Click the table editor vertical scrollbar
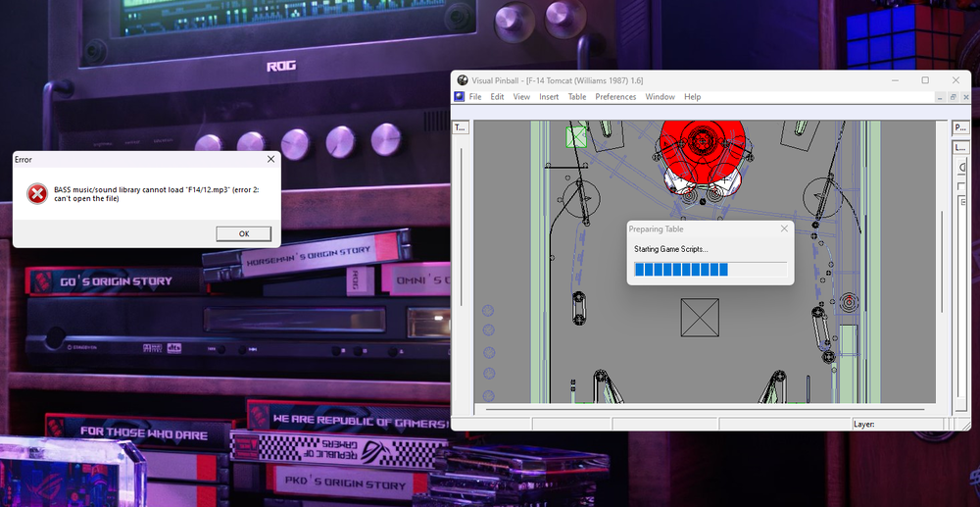The width and height of the screenshot is (980, 507). (x=942, y=261)
